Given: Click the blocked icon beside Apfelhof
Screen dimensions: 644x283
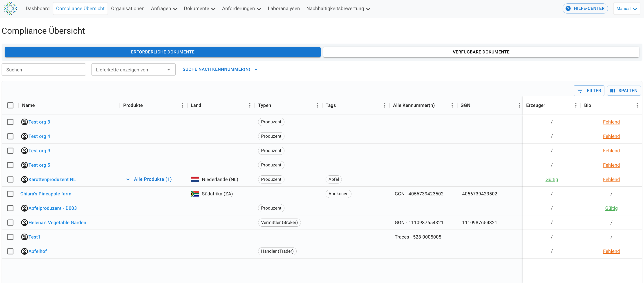Looking at the screenshot, I should point(24,251).
